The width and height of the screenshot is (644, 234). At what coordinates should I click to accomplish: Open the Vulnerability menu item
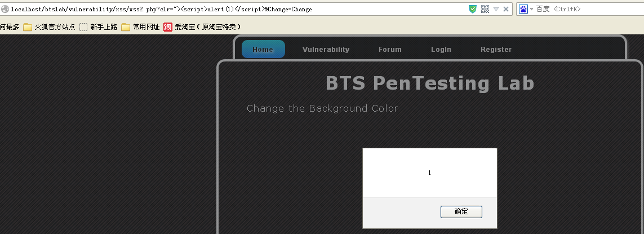click(326, 50)
